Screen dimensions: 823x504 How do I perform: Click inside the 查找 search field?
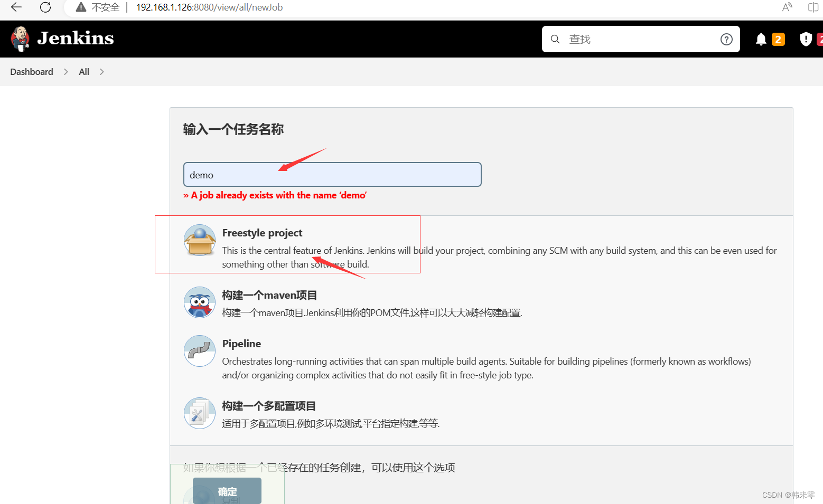607,39
